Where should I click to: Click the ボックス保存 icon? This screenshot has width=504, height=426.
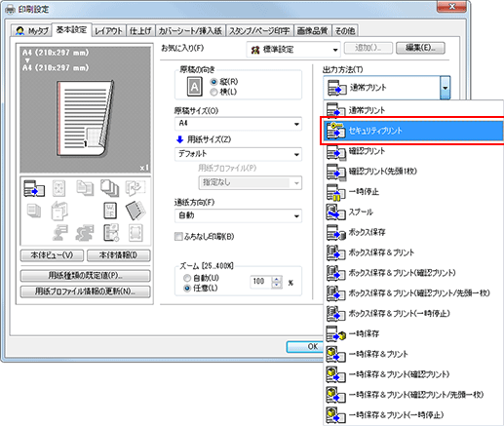click(335, 232)
